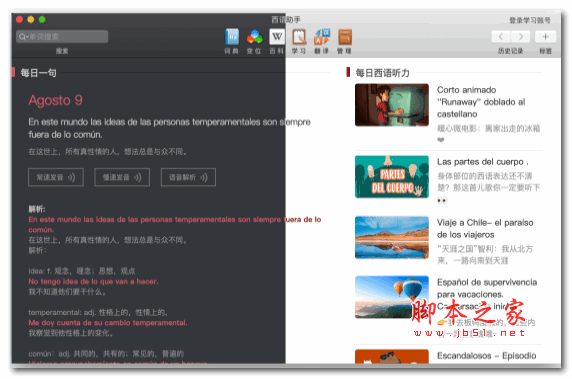Click sentence 'No tengo idea de lo que van a hacer.'
The image size is (572, 379).
(x=93, y=282)
